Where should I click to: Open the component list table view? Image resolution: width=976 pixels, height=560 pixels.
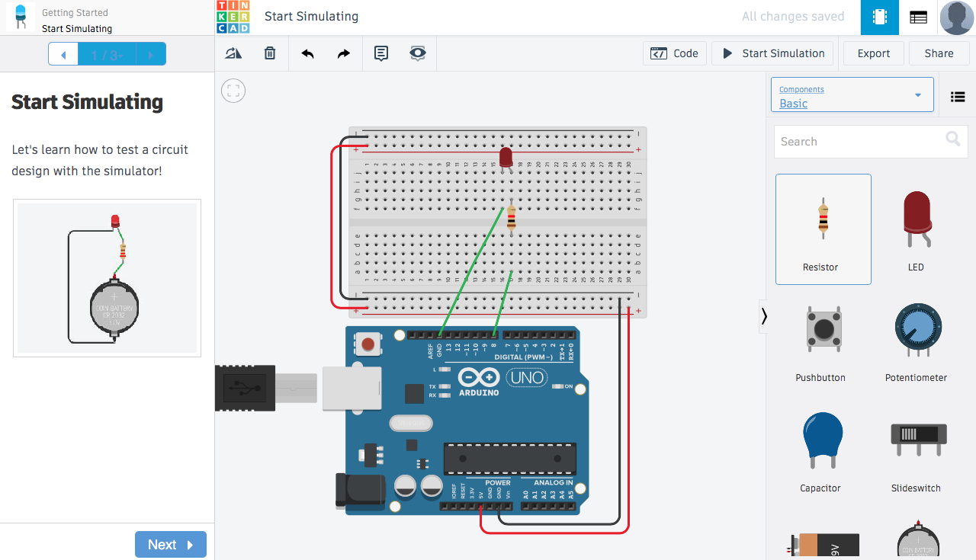[919, 18]
